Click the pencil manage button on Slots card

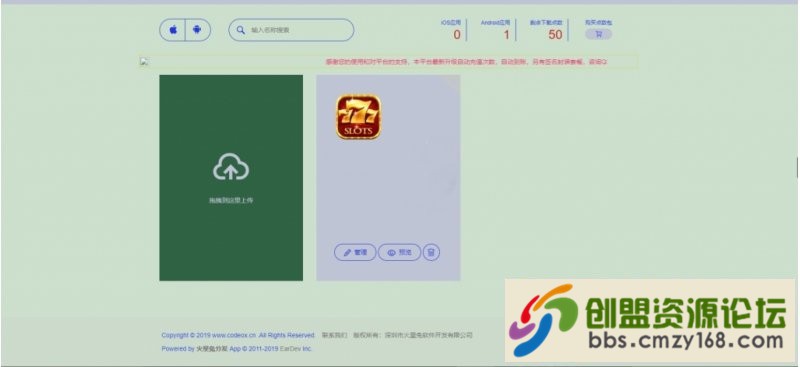(355, 252)
